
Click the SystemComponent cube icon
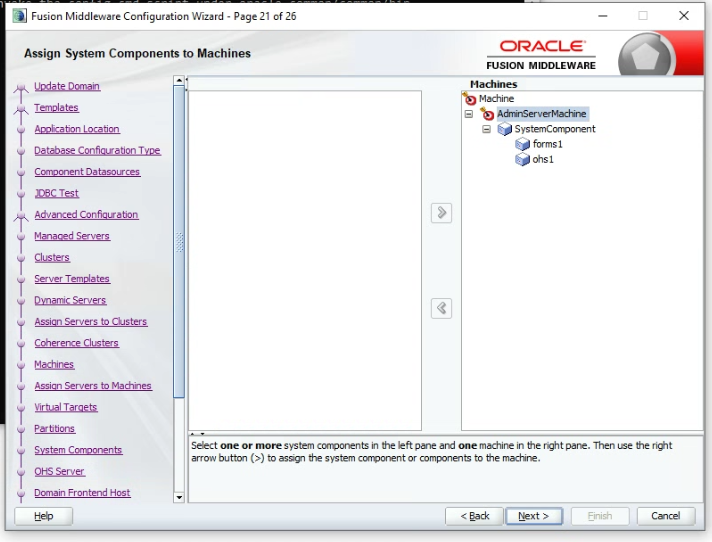(504, 129)
